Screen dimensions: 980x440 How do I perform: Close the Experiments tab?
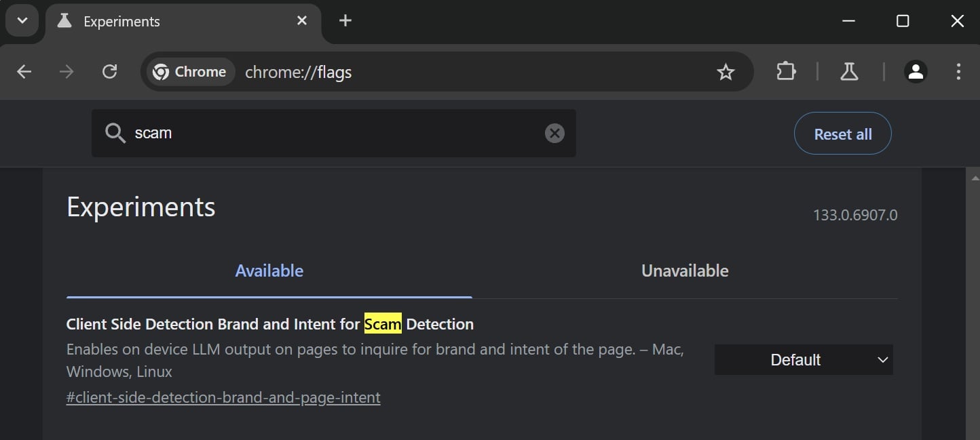pos(302,20)
